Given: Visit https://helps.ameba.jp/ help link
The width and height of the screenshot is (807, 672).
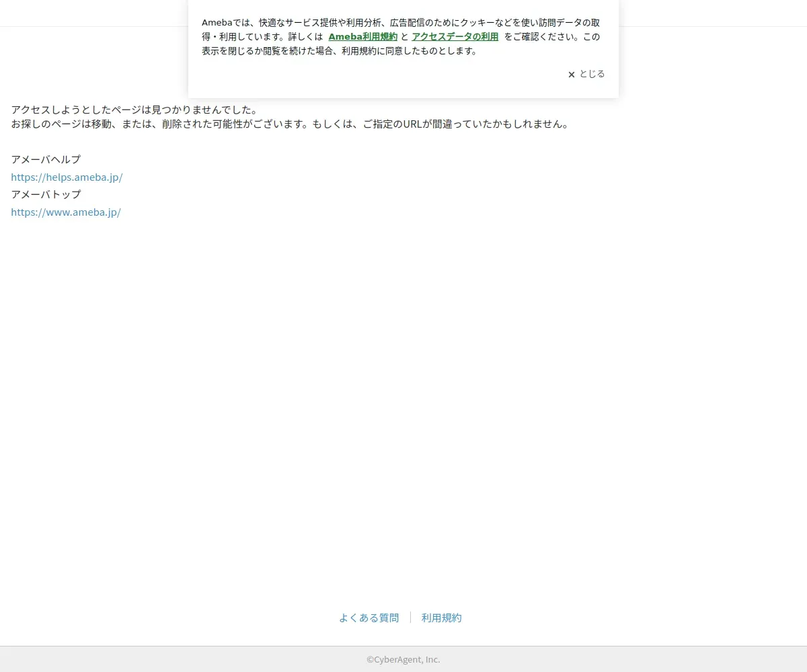Looking at the screenshot, I should click(67, 177).
